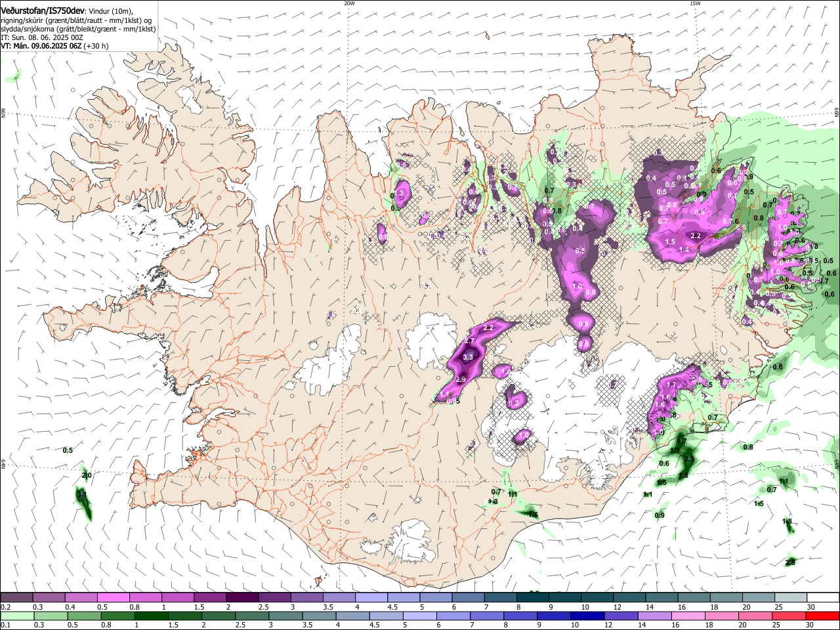Image resolution: width=840 pixels, height=630 pixels.
Task: Select snow/sleet scale swatch 0.5–0.8 bright pink
Action: pos(113,598)
